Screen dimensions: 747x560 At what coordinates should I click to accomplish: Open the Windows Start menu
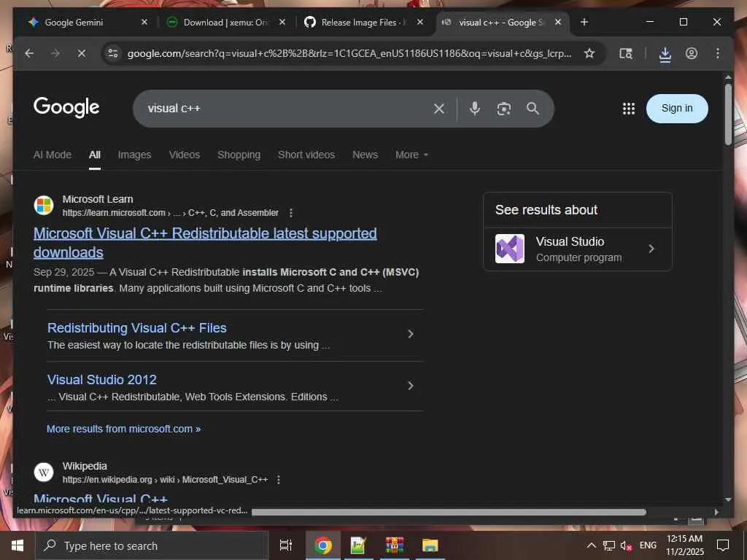coord(18,545)
